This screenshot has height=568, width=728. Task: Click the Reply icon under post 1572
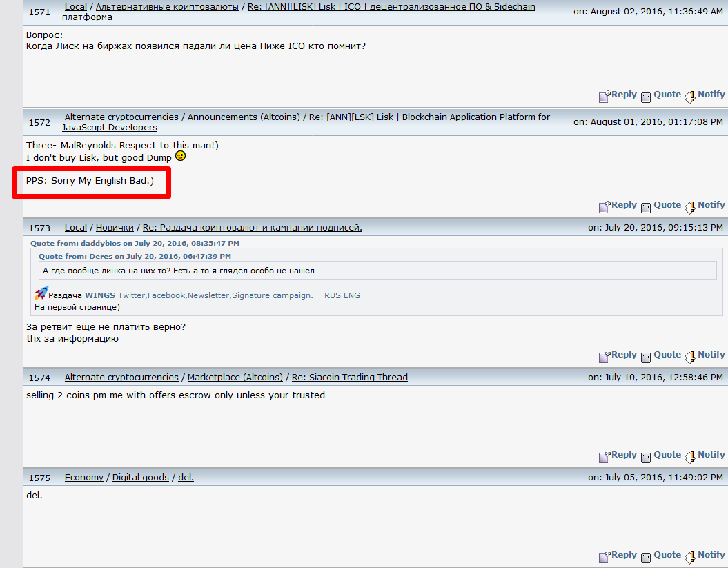(604, 206)
